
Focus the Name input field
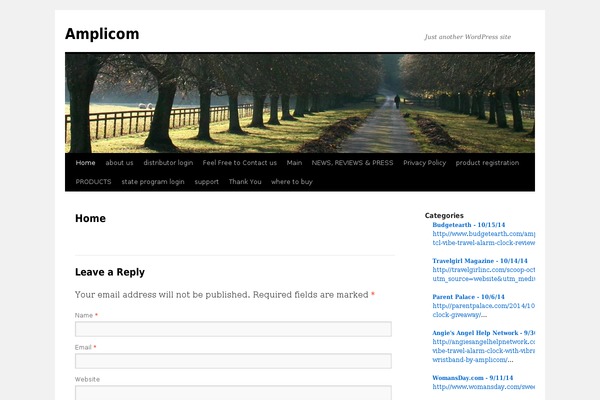point(233,329)
